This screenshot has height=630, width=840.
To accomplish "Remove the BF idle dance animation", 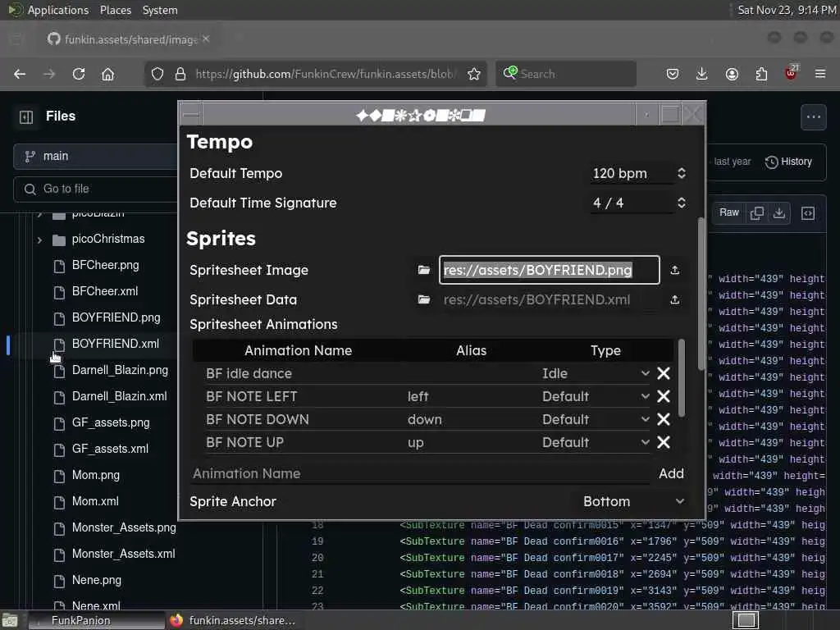I will [663, 373].
